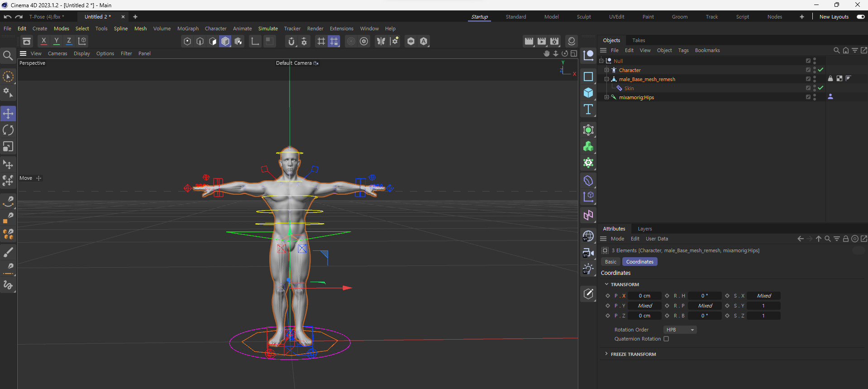
Task: Switch to the Sculpt layout tab
Action: pyautogui.click(x=584, y=17)
